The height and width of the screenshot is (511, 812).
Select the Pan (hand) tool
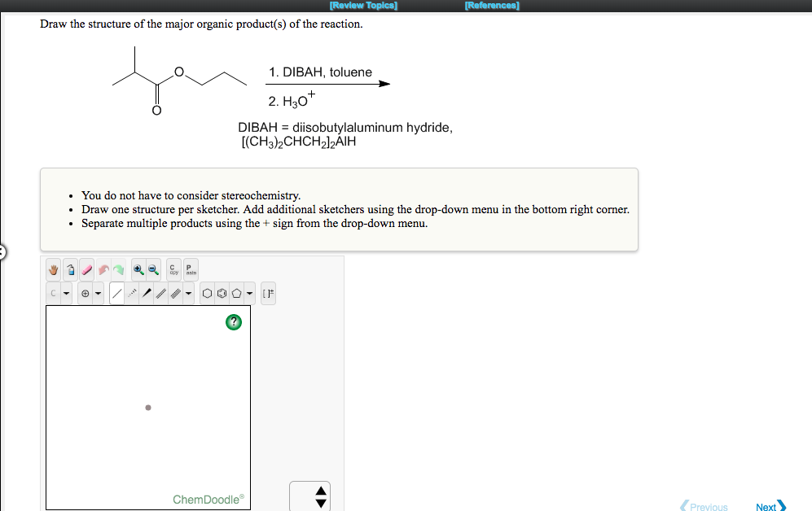(53, 269)
